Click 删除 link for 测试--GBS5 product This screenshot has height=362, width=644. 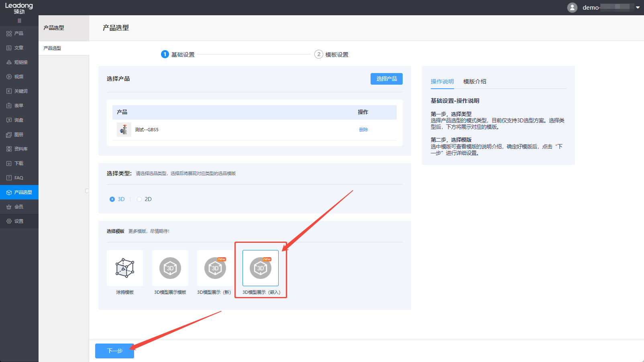(x=363, y=130)
